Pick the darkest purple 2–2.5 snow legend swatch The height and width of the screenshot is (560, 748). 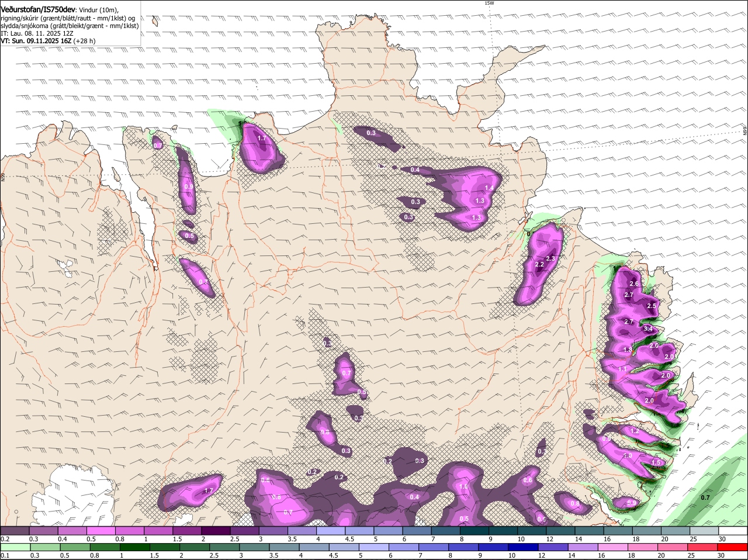(216, 531)
